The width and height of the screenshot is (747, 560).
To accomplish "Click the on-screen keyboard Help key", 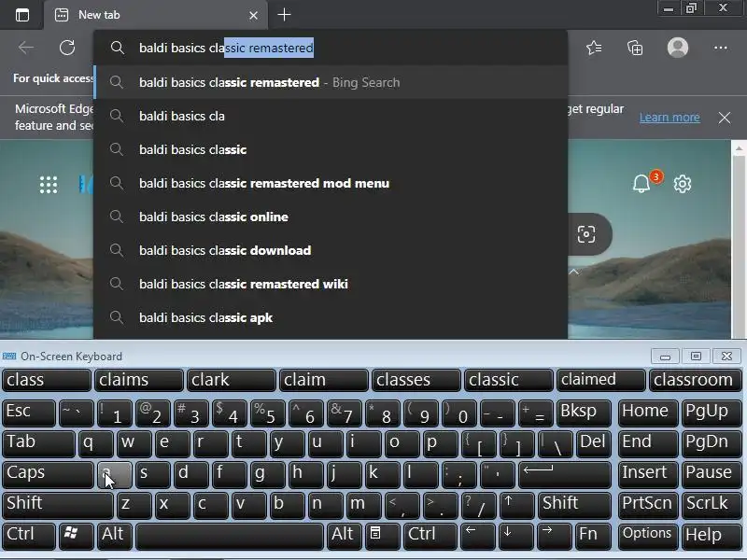I will click(712, 536).
